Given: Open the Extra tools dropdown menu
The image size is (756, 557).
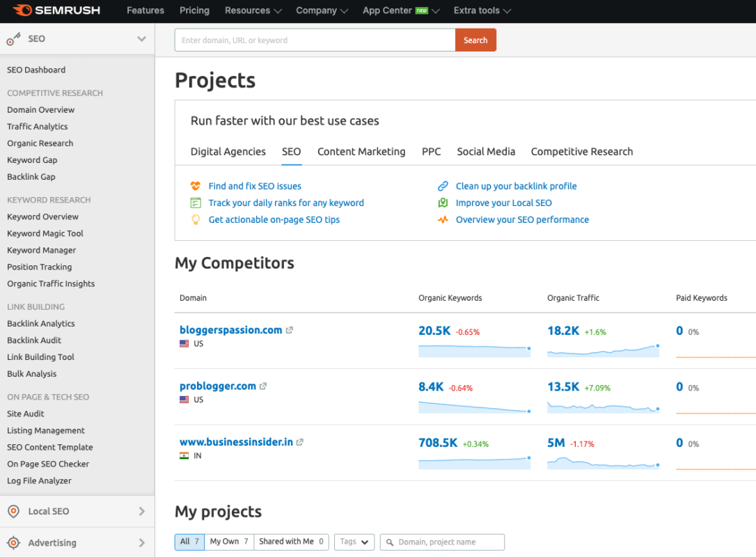Looking at the screenshot, I should [482, 10].
